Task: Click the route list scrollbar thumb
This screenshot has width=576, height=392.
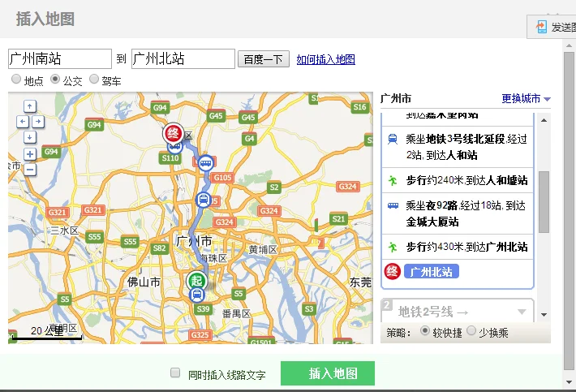Action: (544, 202)
